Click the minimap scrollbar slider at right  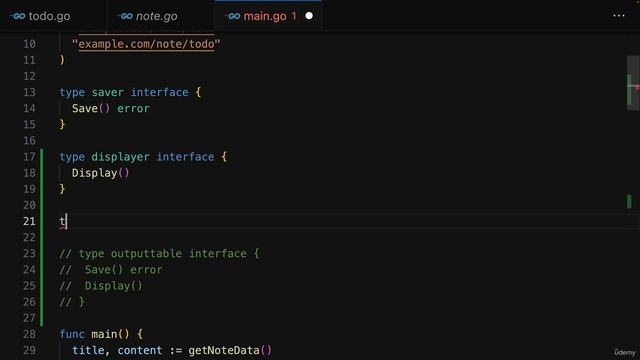click(x=633, y=83)
